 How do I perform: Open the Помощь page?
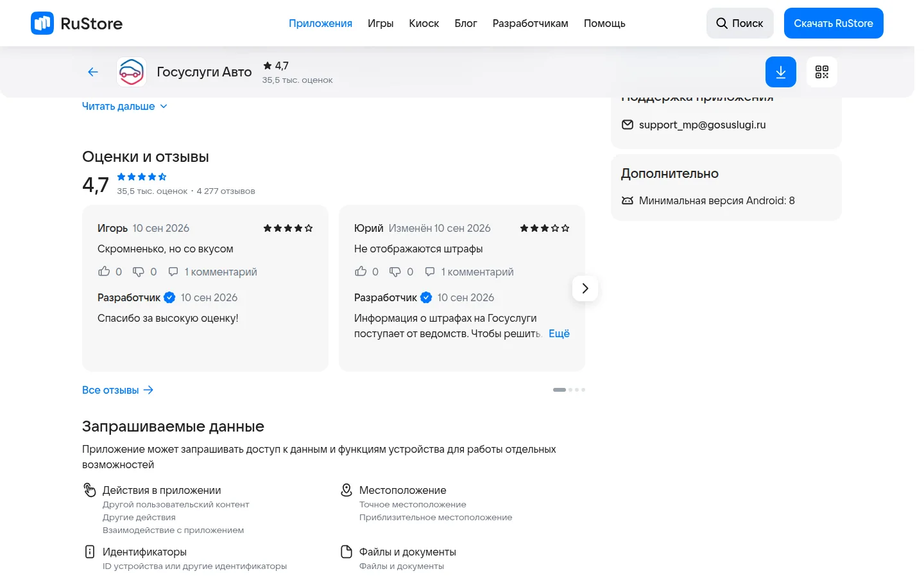[604, 23]
